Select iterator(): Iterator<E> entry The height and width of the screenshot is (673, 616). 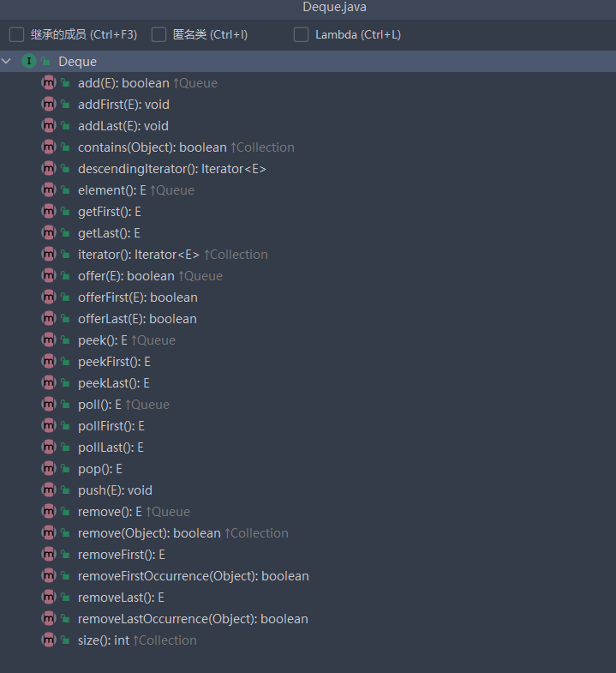coord(138,255)
